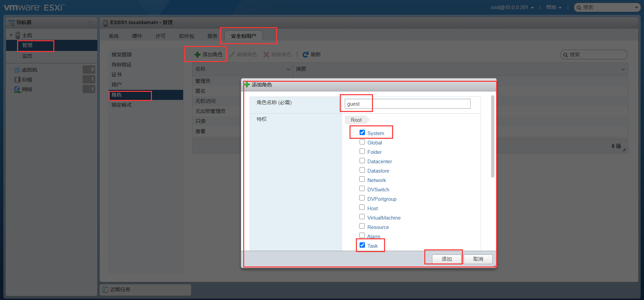The width and height of the screenshot is (644, 300).
Task: Check the Network privilege checkbox
Action: click(362, 179)
